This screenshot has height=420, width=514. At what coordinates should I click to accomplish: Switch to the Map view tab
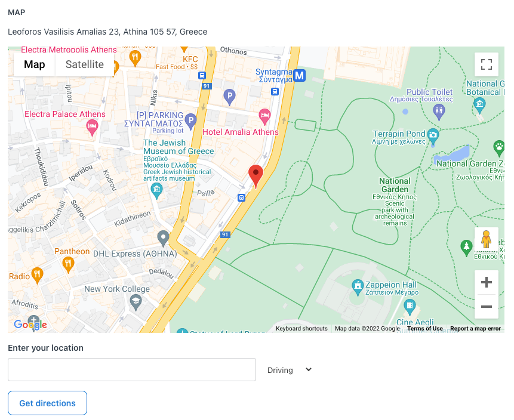point(35,64)
